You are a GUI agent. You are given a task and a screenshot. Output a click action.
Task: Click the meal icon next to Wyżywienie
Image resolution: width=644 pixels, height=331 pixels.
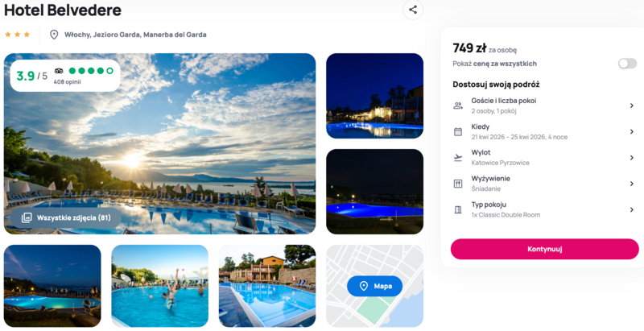(x=458, y=184)
